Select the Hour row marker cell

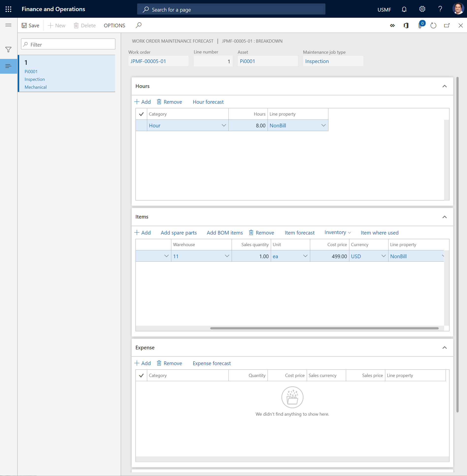tap(141, 125)
